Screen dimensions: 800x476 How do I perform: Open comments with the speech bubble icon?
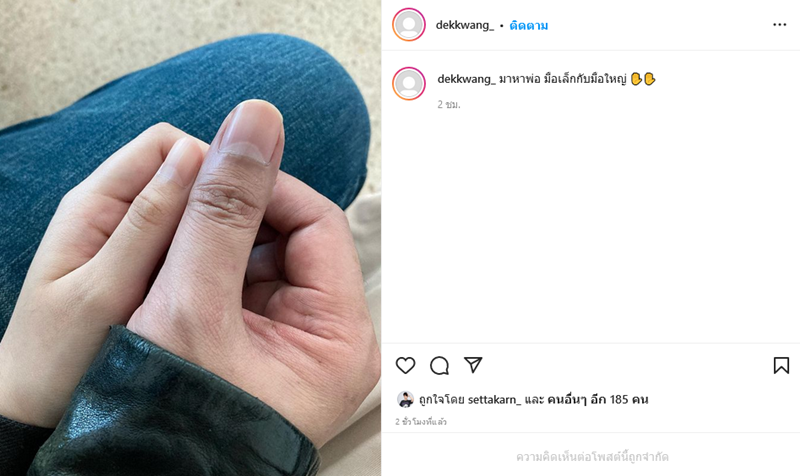pyautogui.click(x=439, y=365)
